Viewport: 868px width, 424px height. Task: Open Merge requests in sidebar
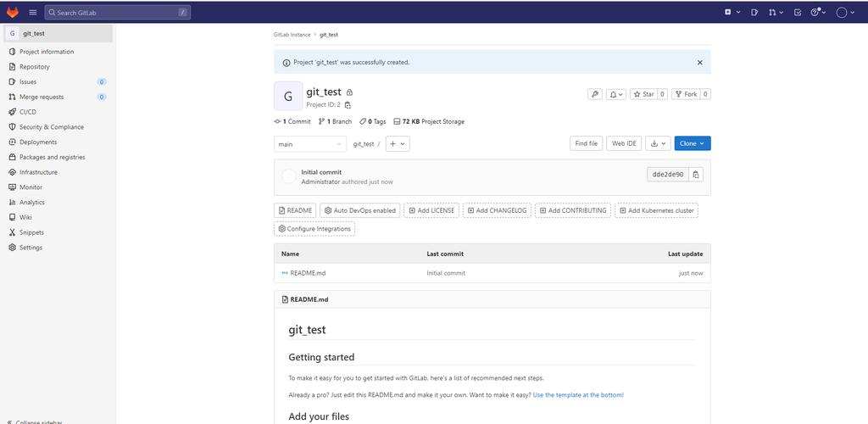click(42, 97)
